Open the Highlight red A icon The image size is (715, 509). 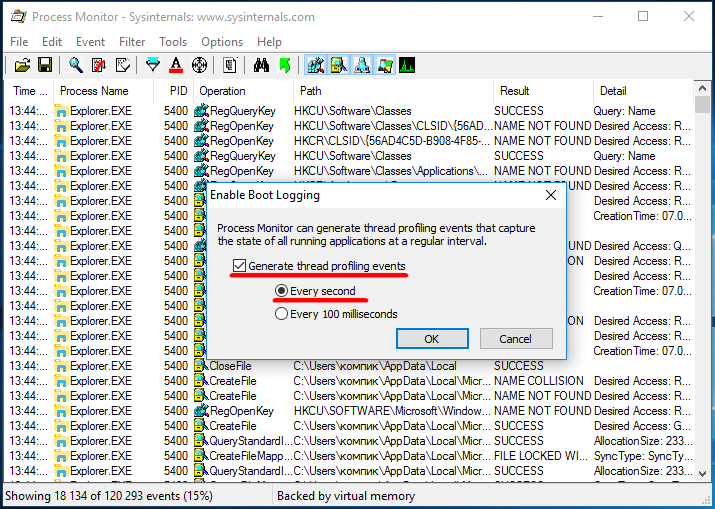(176, 65)
